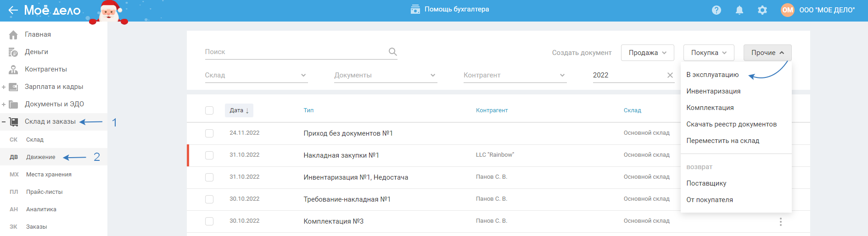This screenshot has height=236, width=868.
Task: Clear the 2022 year filter
Action: pyautogui.click(x=670, y=75)
